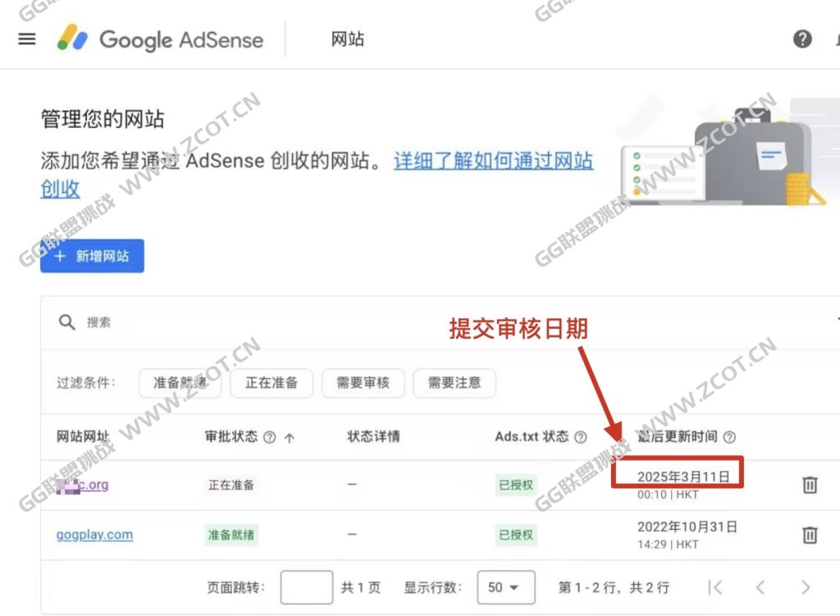Screen dimensions: 840x616
Task: Open the blurred .org site link
Action: coord(83,486)
